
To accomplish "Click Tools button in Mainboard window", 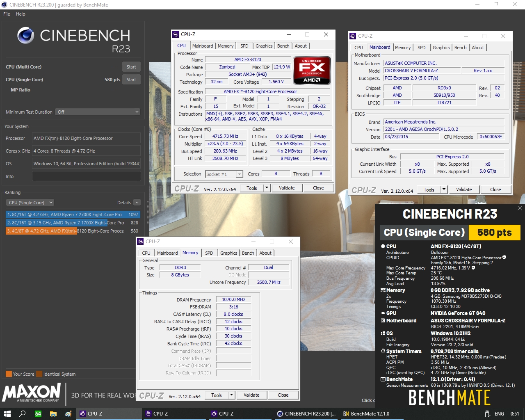I will 429,189.
